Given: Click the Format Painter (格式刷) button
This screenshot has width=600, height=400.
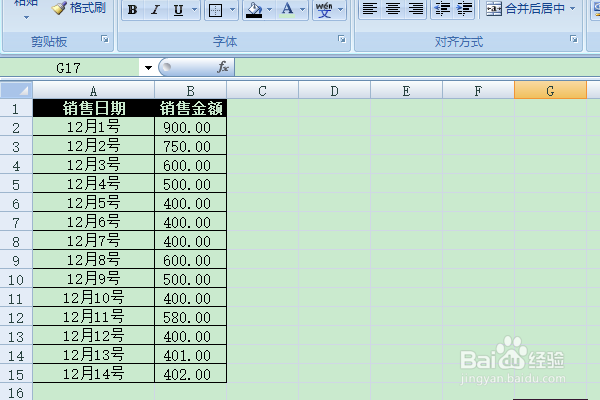Looking at the screenshot, I should pyautogui.click(x=79, y=8).
